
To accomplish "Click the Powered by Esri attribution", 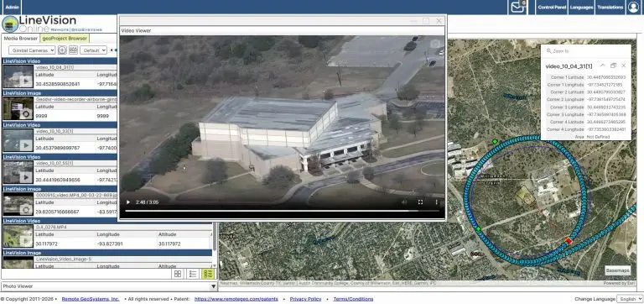I will [619, 284].
